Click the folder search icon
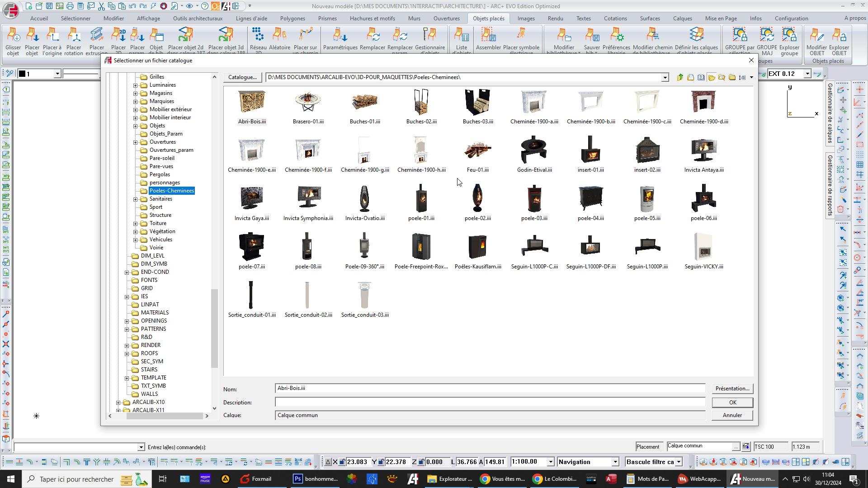Screen dimensions: 868x488 pyautogui.click(x=722, y=77)
